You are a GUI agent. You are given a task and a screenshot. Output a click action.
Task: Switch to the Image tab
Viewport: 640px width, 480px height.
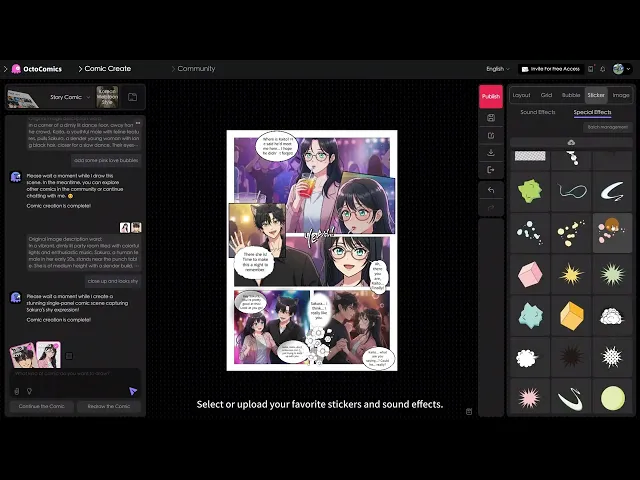point(621,95)
